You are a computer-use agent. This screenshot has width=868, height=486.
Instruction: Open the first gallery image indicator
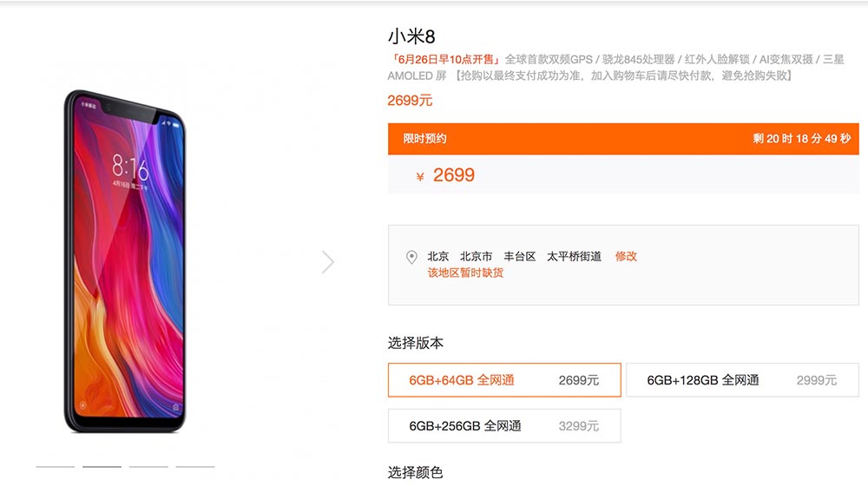click(56, 467)
